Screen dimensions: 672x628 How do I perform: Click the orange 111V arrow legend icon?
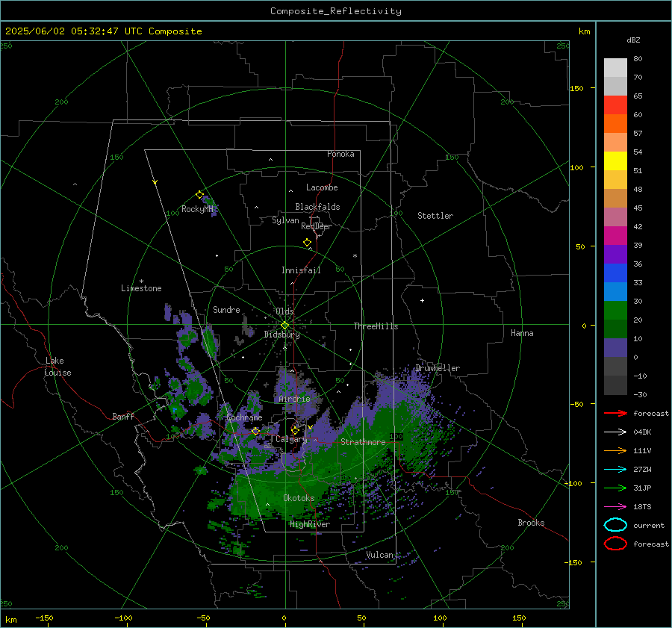(615, 450)
